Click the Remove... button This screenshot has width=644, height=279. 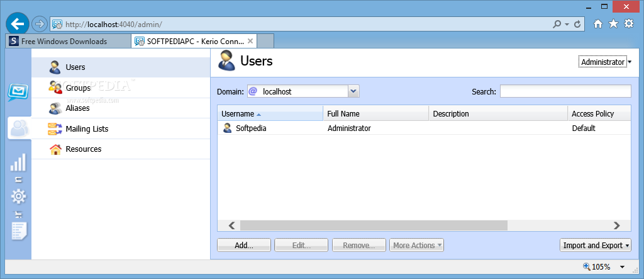[359, 245]
